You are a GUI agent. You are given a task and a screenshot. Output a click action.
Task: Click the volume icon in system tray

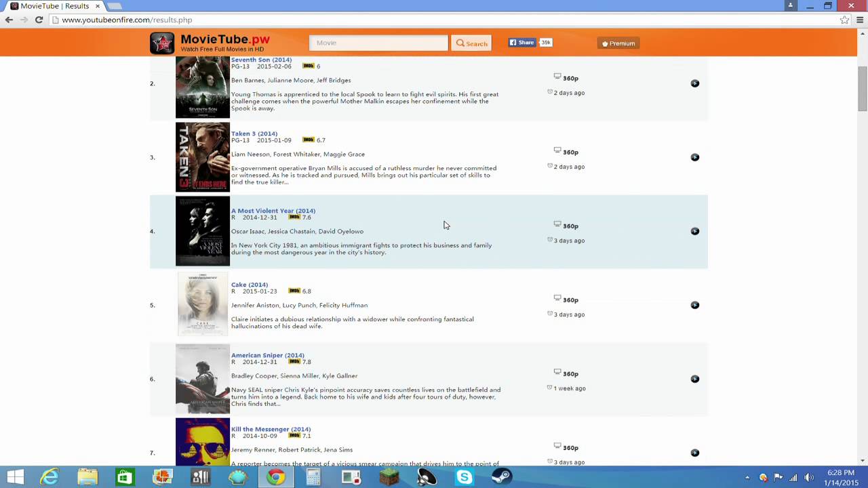[808, 477]
